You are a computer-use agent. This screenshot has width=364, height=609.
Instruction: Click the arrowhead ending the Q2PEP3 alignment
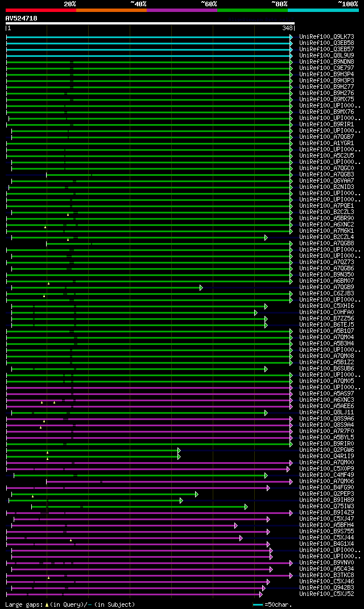click(197, 495)
